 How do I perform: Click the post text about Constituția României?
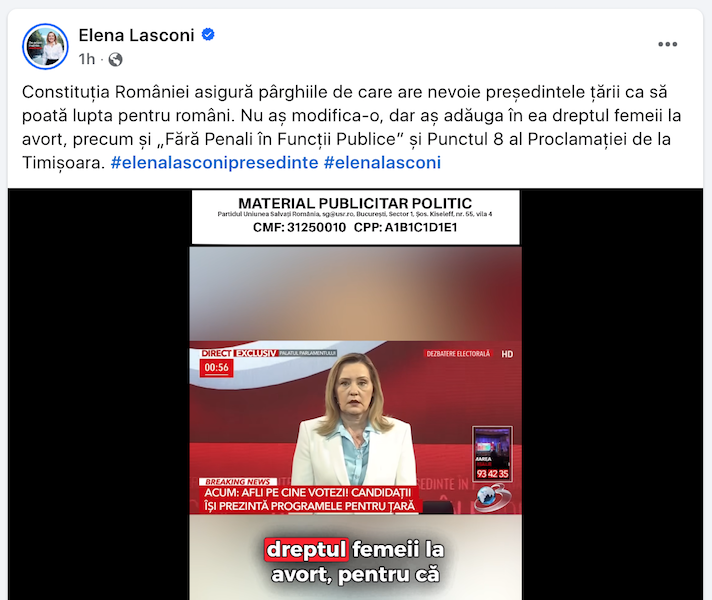point(351,127)
